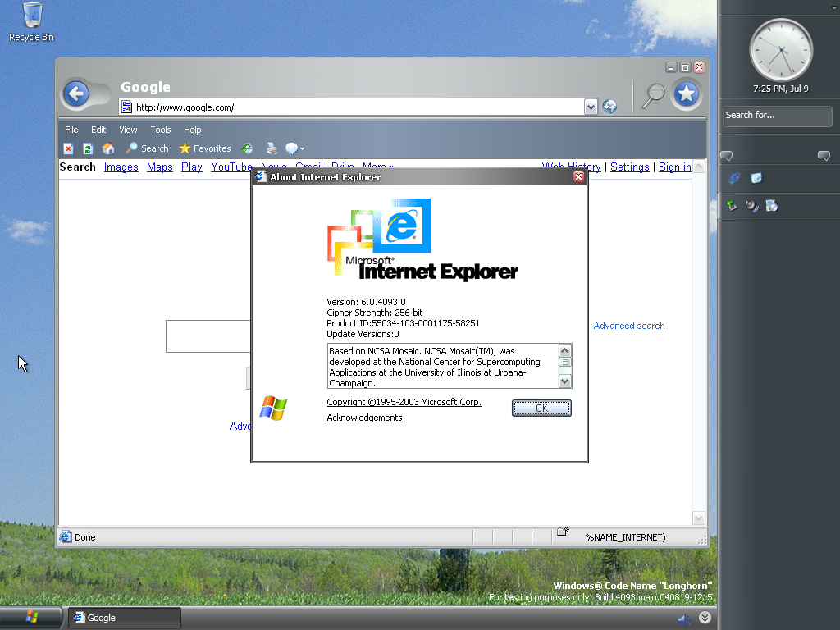Click the %NAME_INTERNET) status bar text
The image size is (840, 630).
click(625, 537)
